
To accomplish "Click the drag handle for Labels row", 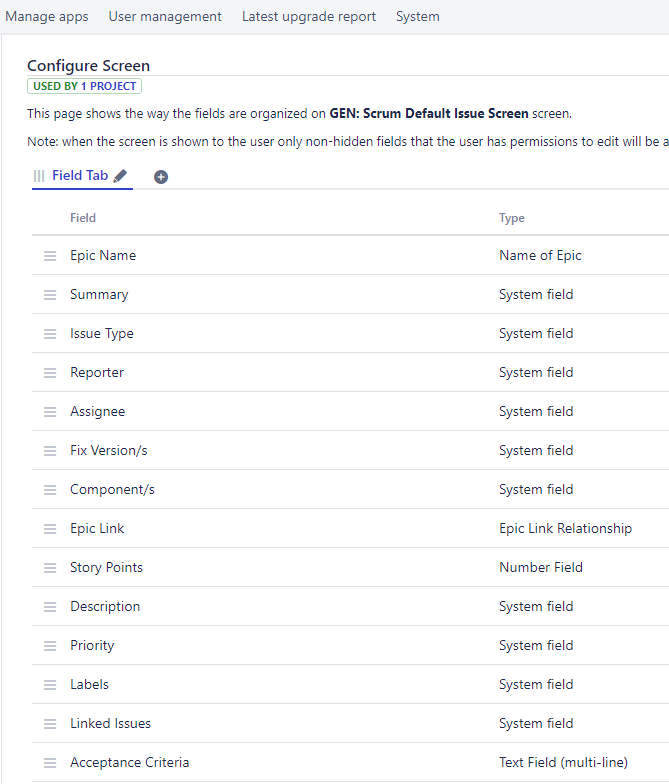I will click(x=50, y=685).
